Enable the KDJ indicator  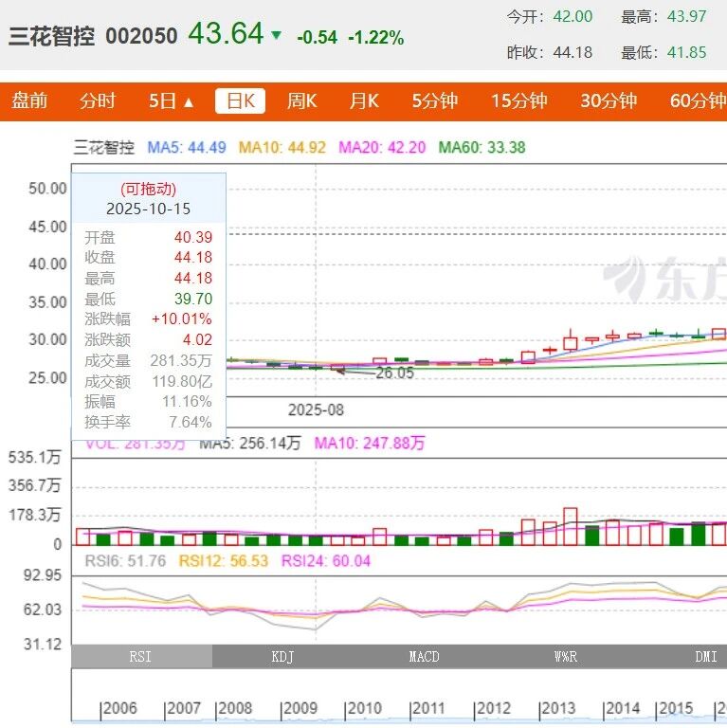coord(282,656)
